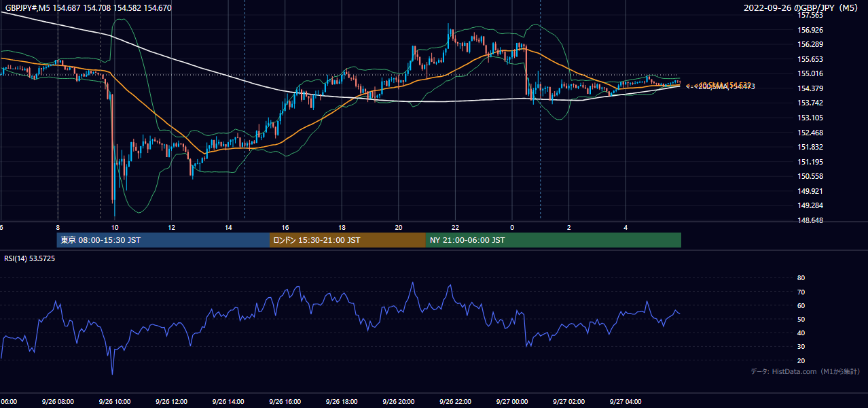
Task: Select the NY 21:00-06:00 JST session bar
Action: click(554, 240)
